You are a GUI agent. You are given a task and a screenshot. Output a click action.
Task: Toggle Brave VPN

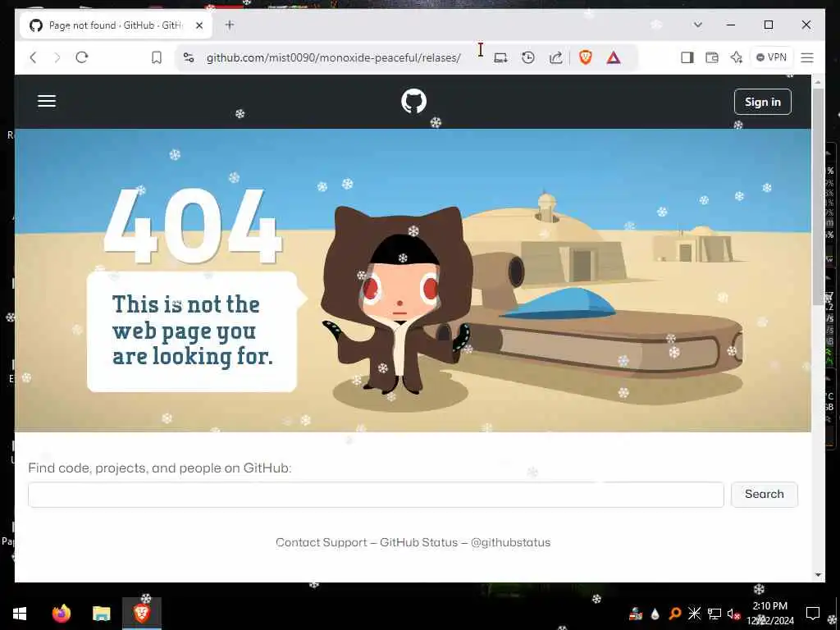[x=771, y=57]
